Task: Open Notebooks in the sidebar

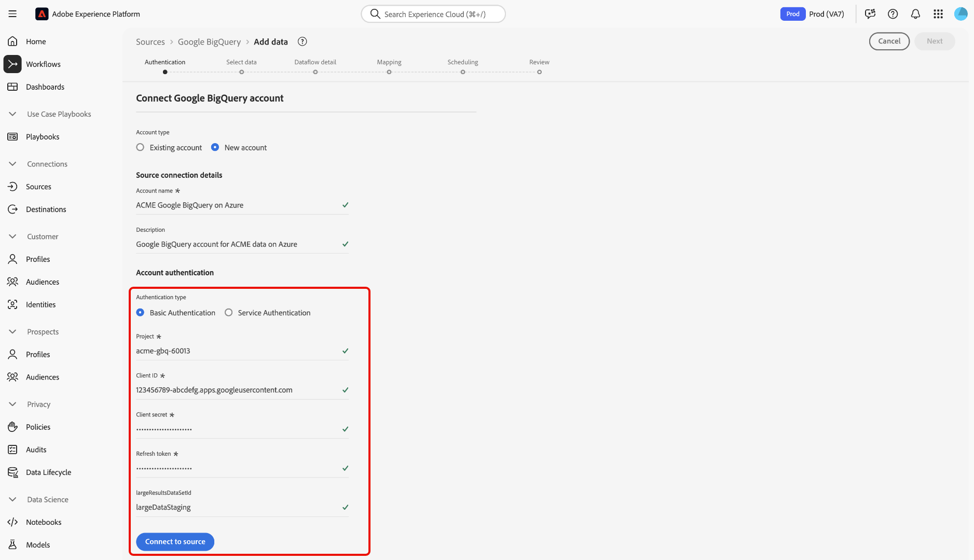Action: 44,522
